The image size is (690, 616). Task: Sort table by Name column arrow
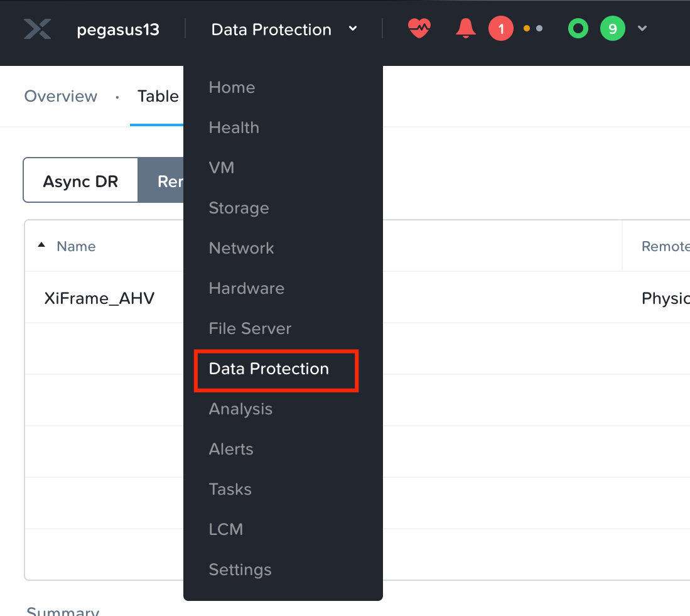pyautogui.click(x=42, y=246)
